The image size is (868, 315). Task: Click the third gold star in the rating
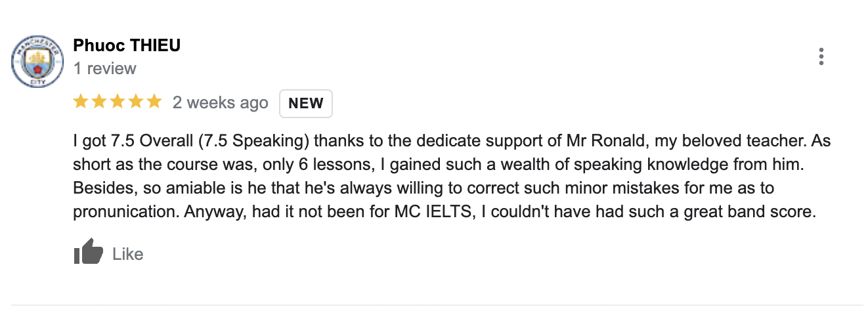click(x=118, y=102)
